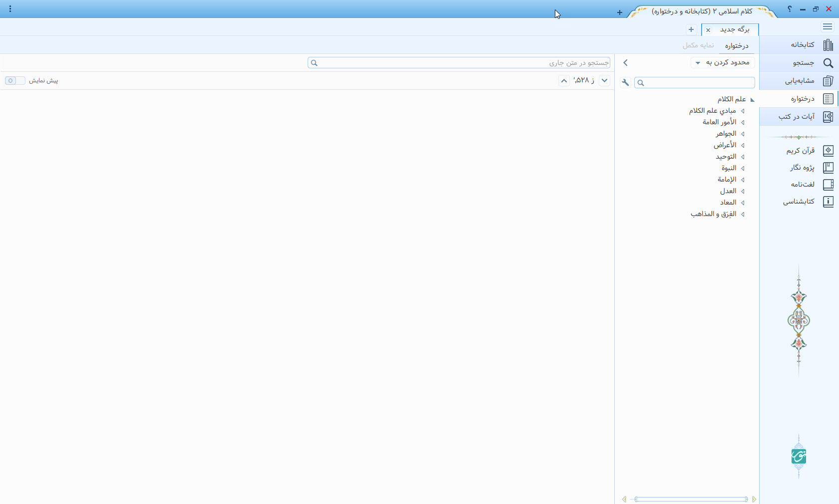Viewport: 839px width, 504px height.
Task: Expand the الإمامة node
Action: tap(743, 180)
